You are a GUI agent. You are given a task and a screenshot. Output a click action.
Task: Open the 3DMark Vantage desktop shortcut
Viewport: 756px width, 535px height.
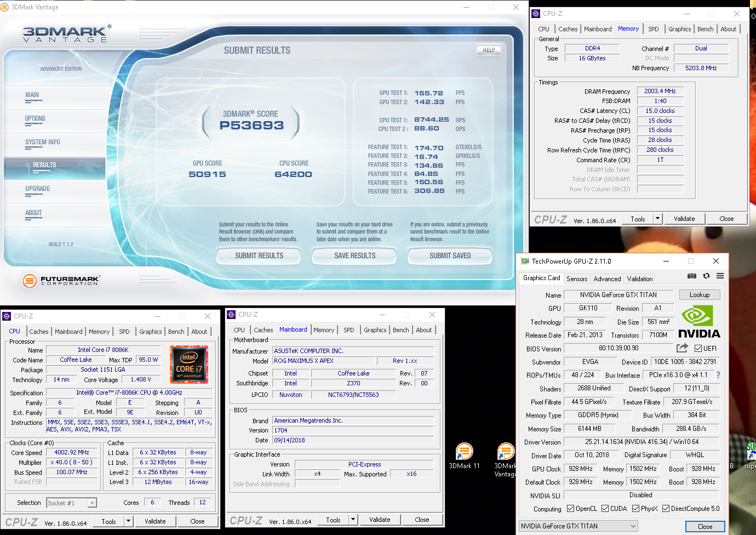pos(505,459)
